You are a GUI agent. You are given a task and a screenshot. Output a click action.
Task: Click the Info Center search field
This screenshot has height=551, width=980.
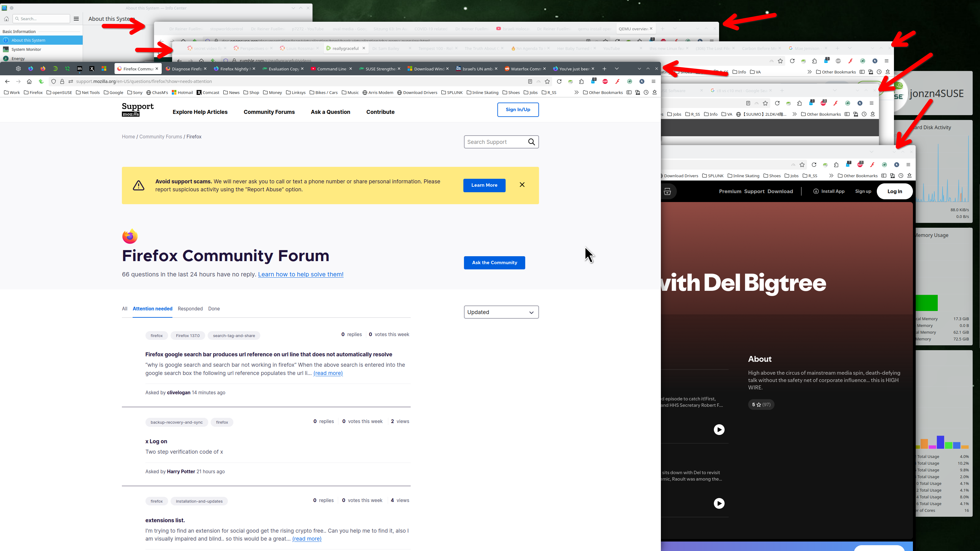tap(41, 19)
